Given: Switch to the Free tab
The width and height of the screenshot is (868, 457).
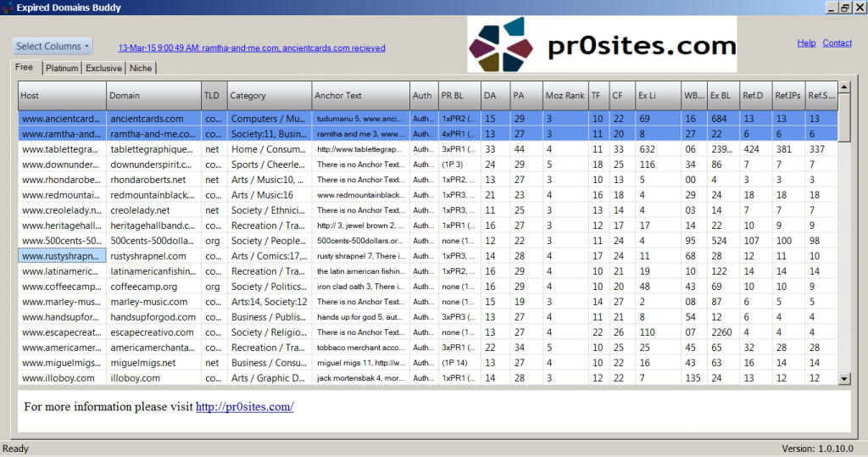Looking at the screenshot, I should (x=25, y=67).
